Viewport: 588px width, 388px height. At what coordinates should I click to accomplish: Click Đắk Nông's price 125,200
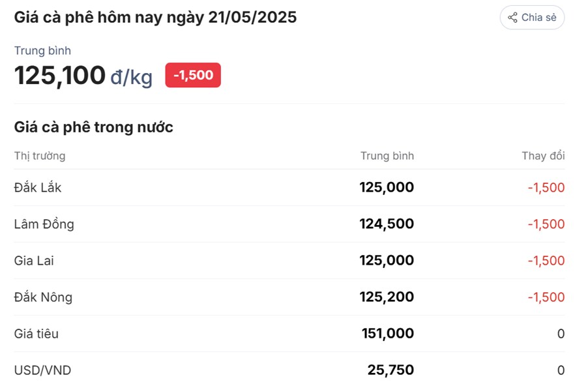click(x=387, y=297)
